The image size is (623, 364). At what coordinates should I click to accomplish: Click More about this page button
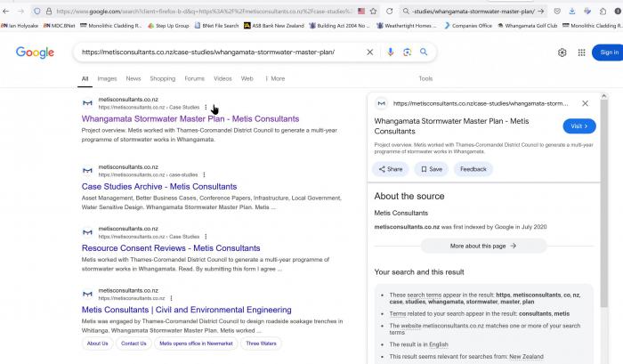click(x=483, y=246)
